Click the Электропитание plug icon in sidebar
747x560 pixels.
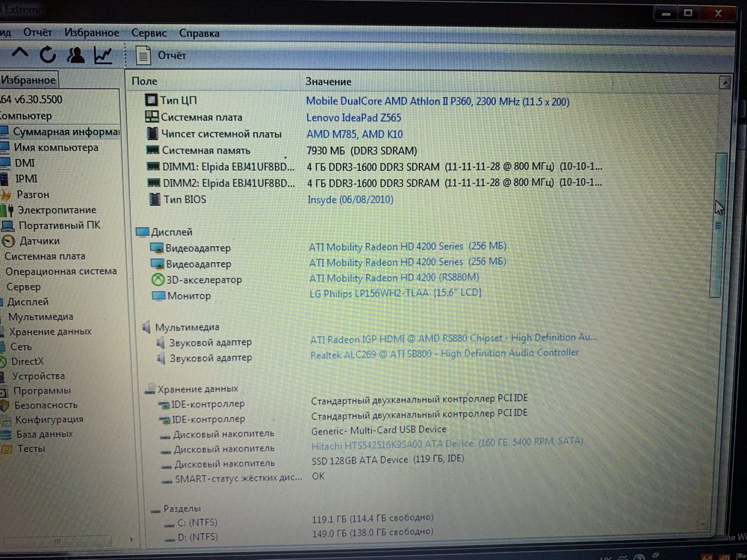tap(7, 210)
